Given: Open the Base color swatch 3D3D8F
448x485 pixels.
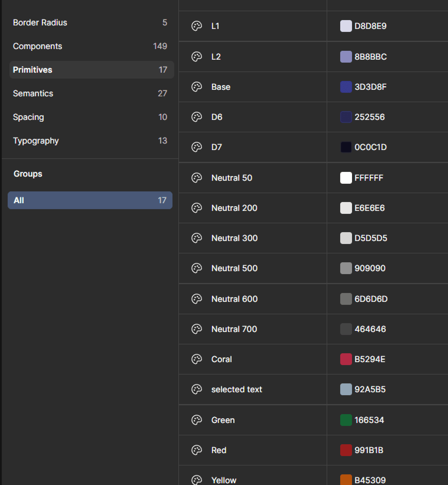Looking at the screenshot, I should coord(346,87).
